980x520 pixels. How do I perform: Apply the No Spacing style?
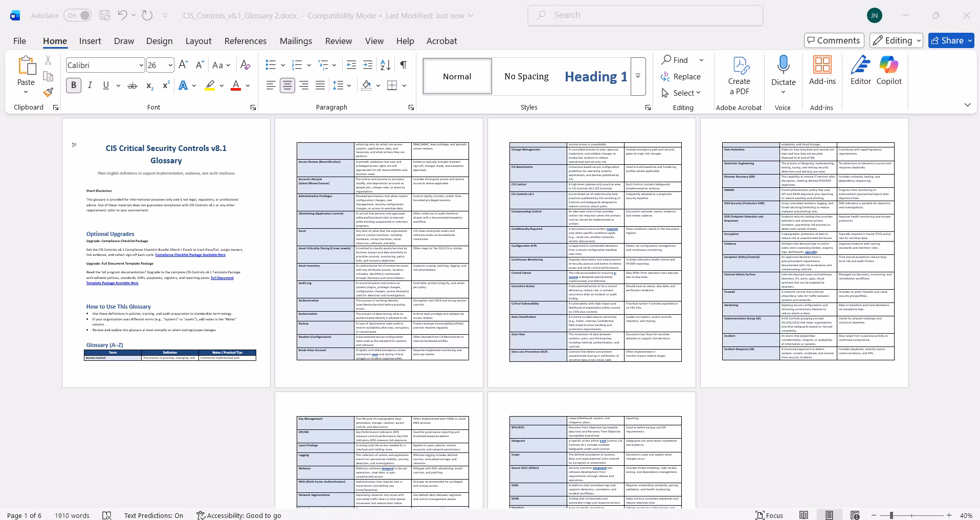point(526,76)
